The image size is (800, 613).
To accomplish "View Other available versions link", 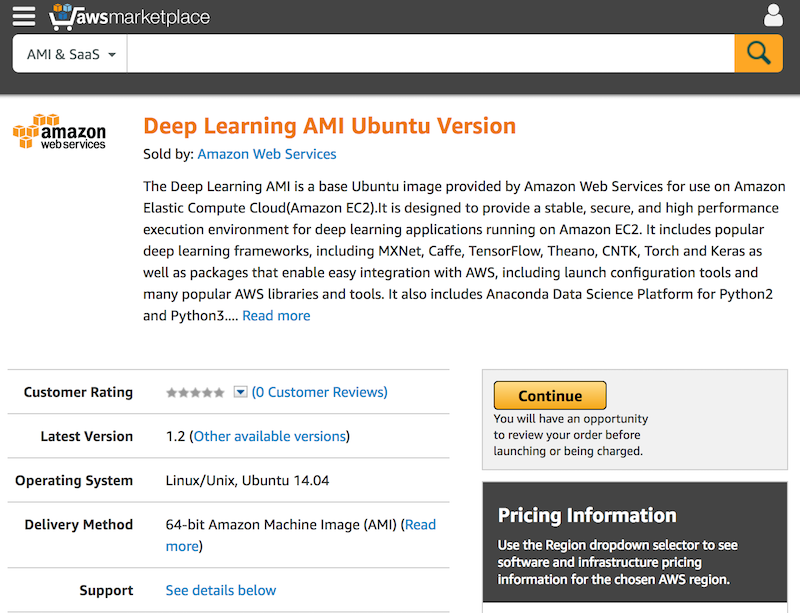I will (x=270, y=436).
